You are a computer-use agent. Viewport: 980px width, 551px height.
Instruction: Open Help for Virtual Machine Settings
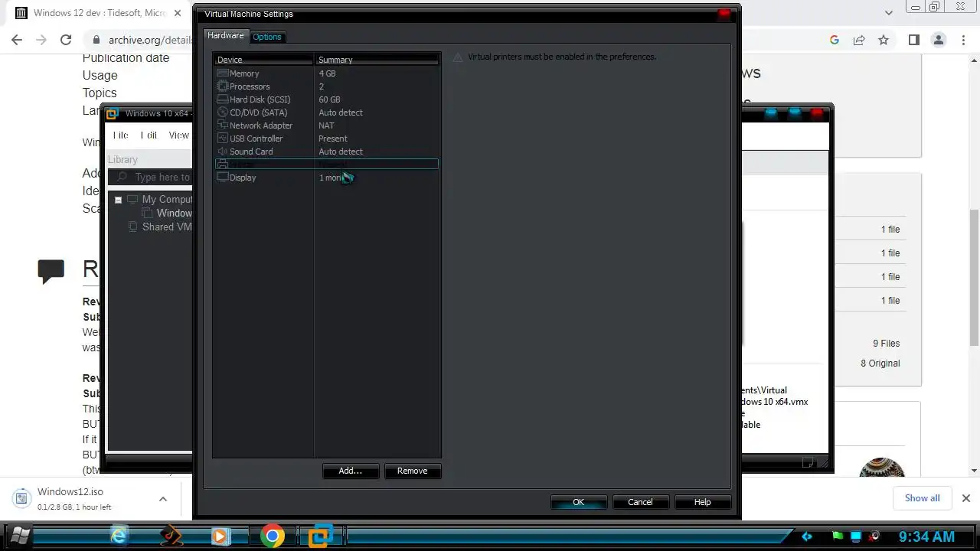pyautogui.click(x=702, y=502)
